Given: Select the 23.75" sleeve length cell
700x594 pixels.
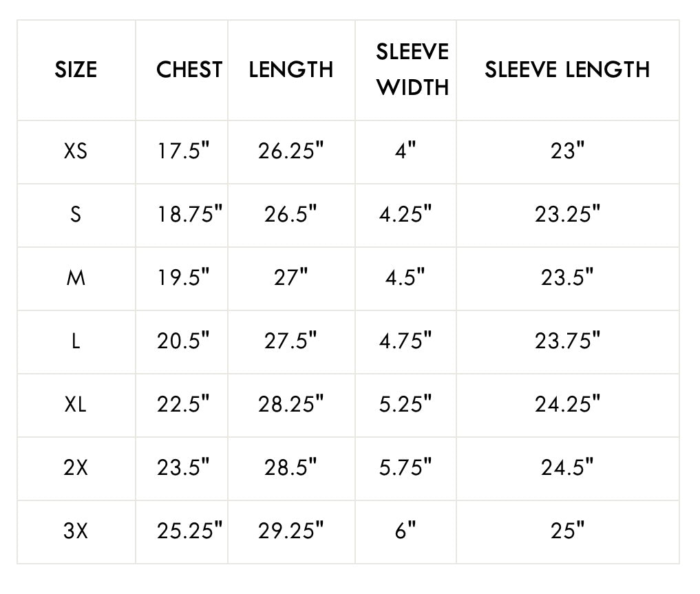Looking at the screenshot, I should (x=567, y=341).
